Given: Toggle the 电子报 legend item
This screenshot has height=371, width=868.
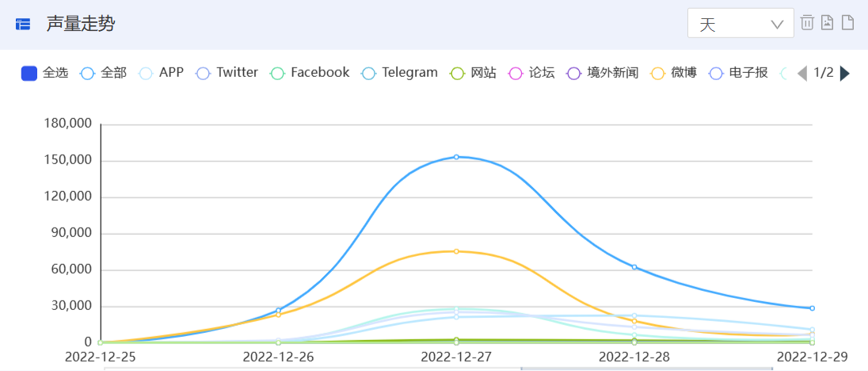Looking at the screenshot, I should click(x=738, y=73).
